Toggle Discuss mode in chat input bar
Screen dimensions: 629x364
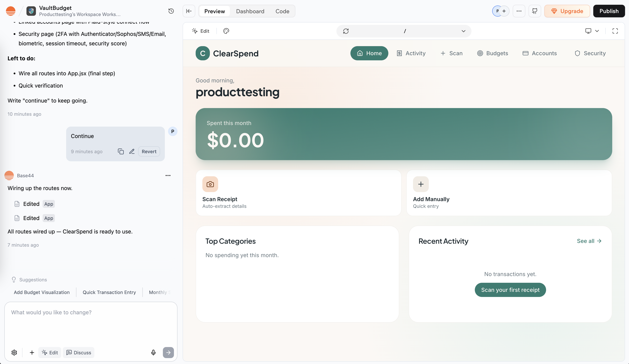pos(79,352)
